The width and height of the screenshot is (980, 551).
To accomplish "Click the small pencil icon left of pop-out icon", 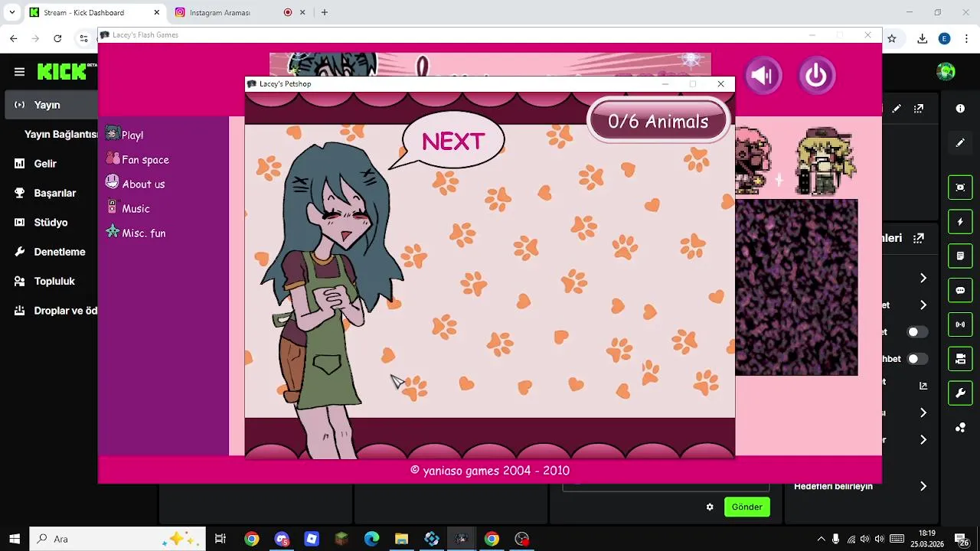I will point(897,109).
